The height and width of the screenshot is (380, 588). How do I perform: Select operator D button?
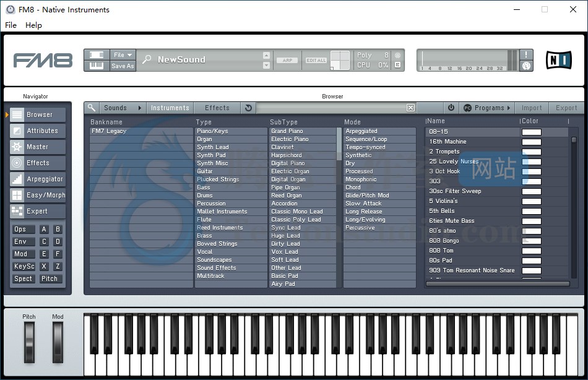pos(58,241)
